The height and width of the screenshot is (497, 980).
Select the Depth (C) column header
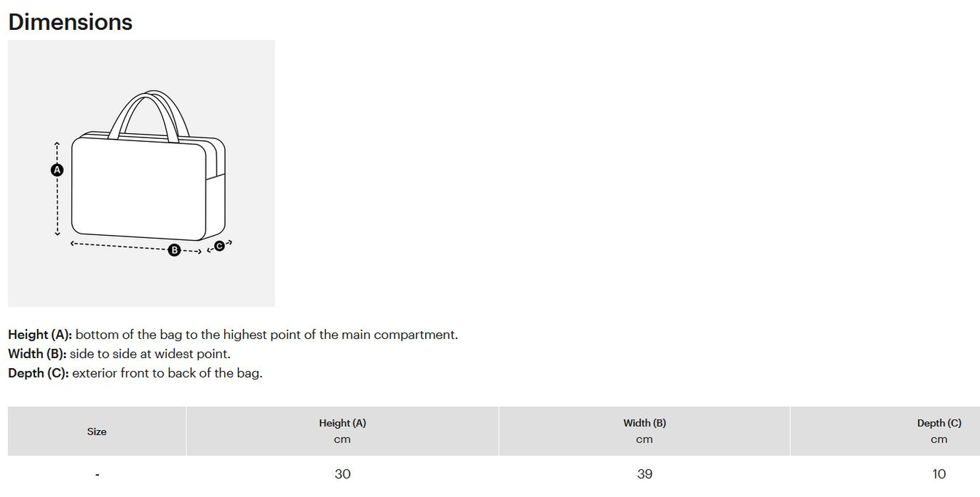(938, 423)
